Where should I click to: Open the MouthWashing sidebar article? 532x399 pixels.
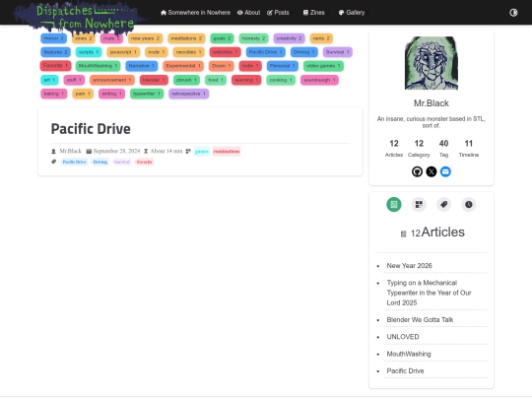[x=409, y=354]
